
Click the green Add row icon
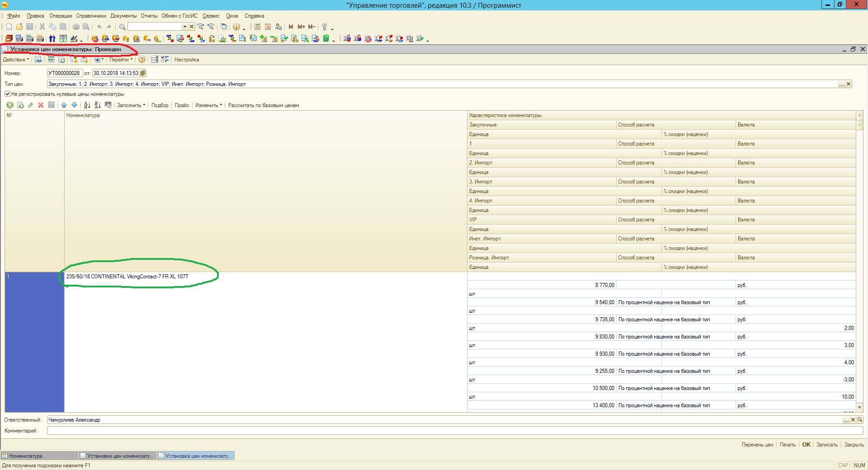click(x=9, y=105)
